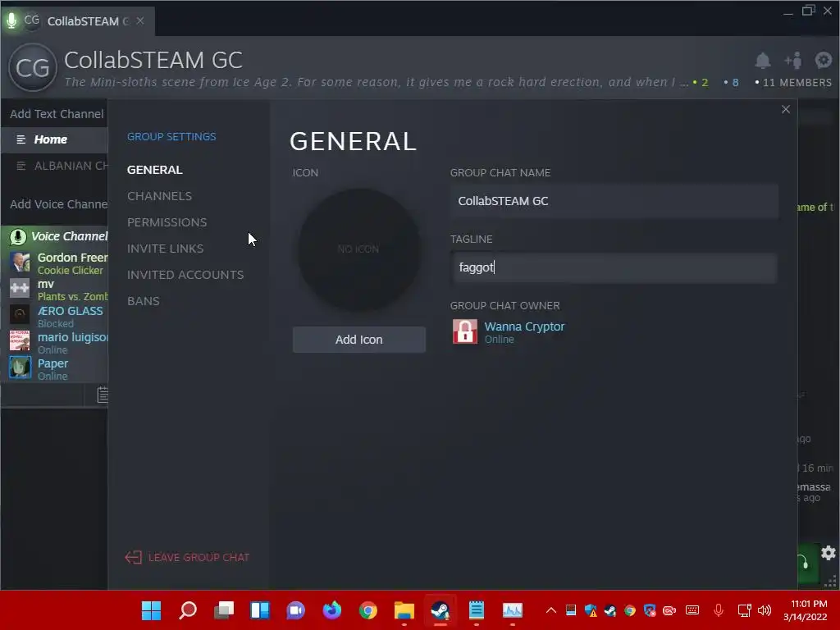Click the Group Settings heading
This screenshot has height=630, width=840.
click(171, 137)
